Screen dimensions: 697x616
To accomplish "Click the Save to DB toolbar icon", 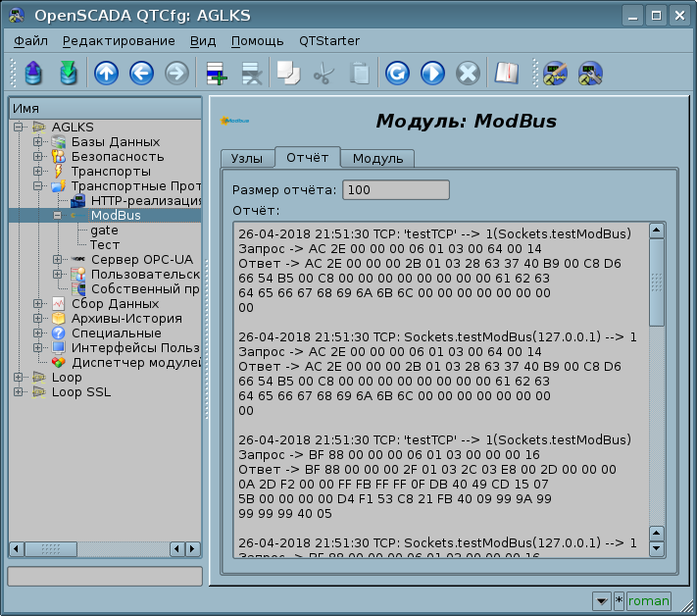I will [68, 74].
